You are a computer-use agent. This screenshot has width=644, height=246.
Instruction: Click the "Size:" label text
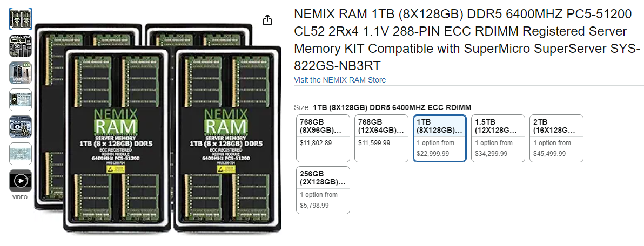coord(302,107)
